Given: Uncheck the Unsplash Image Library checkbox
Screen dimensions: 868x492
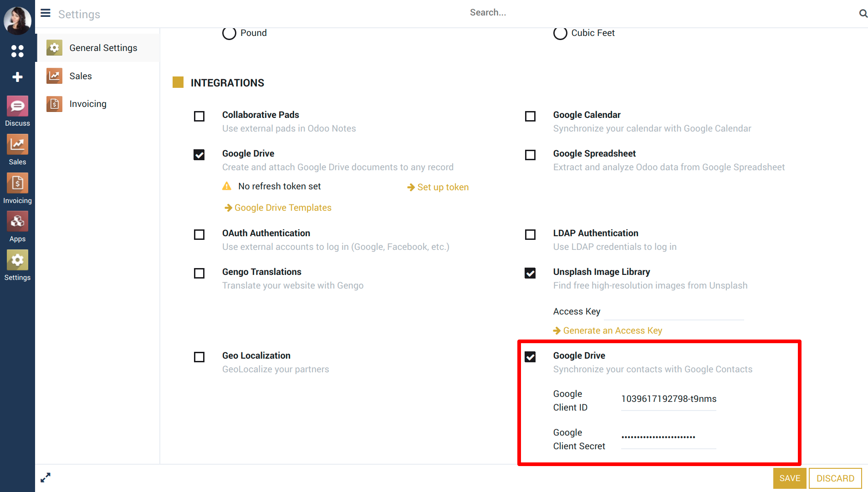Looking at the screenshot, I should coord(530,273).
